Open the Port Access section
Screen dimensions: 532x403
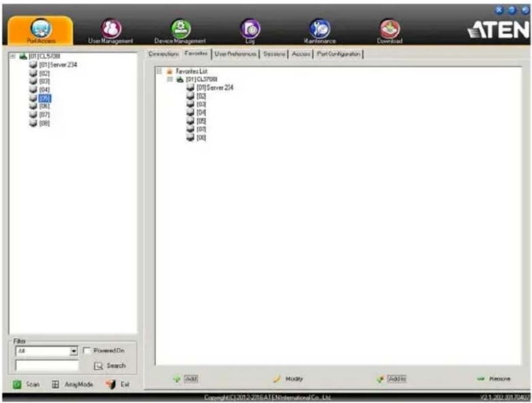click(x=41, y=31)
